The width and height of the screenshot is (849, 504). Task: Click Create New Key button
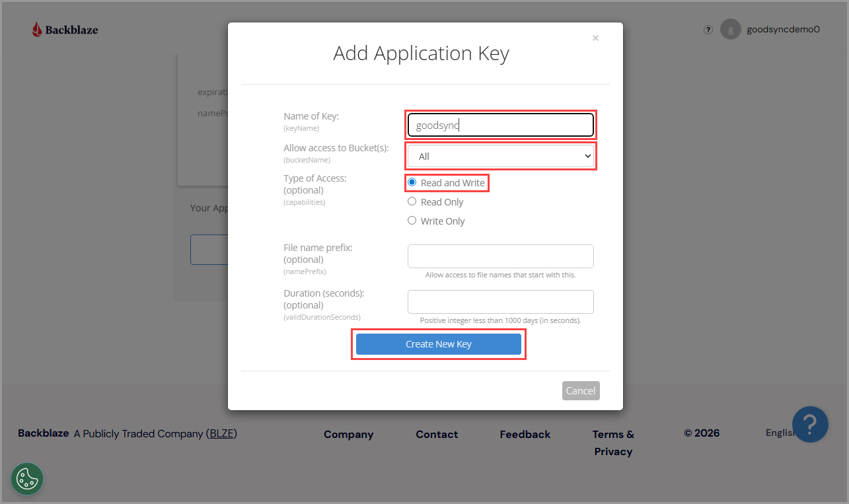[x=439, y=344]
